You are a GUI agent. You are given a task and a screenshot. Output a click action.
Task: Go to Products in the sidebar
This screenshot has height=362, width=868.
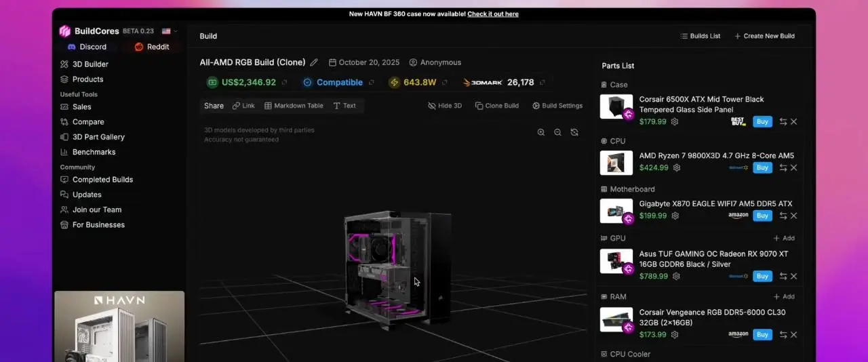(81, 79)
